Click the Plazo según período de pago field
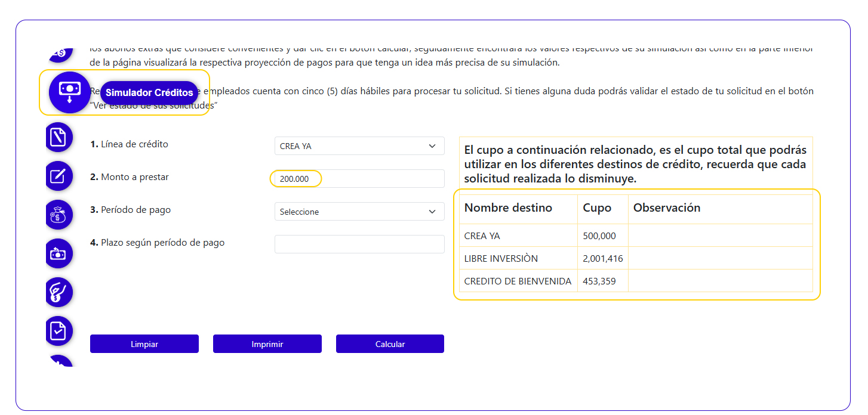 click(x=359, y=244)
